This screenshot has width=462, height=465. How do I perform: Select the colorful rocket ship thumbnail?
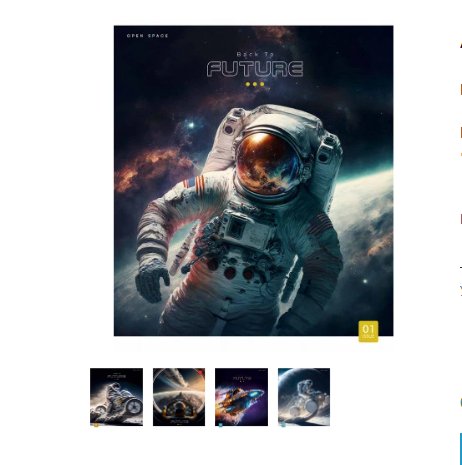coord(241,397)
